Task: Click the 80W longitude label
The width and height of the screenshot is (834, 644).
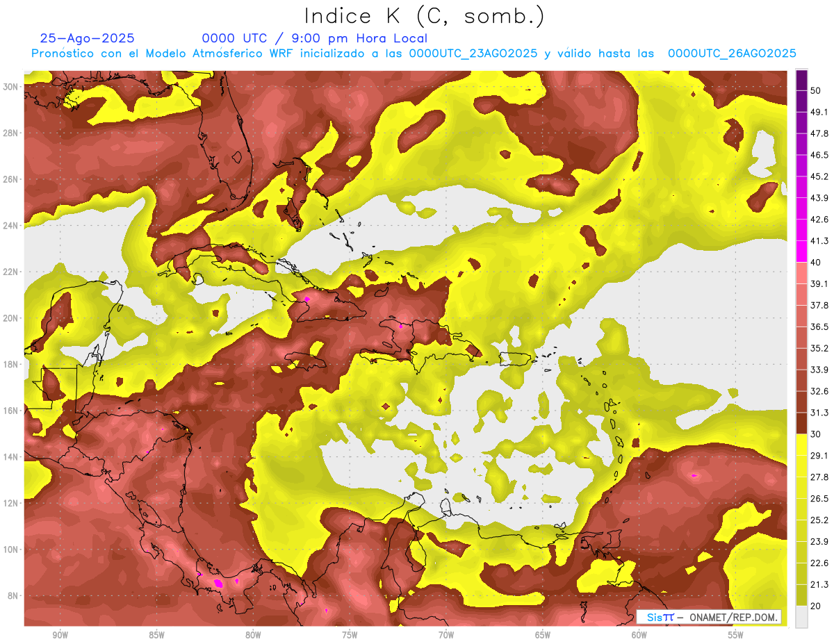Action: pos(253,635)
